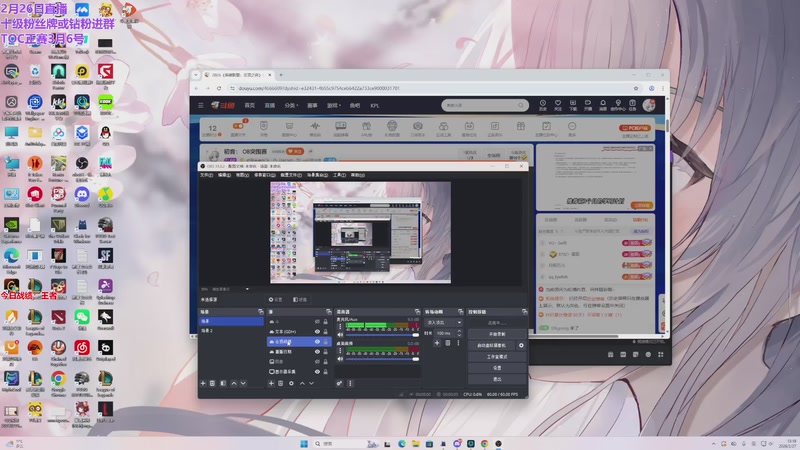Add a new scene in OBS scenes panel
The height and width of the screenshot is (450, 800).
pyautogui.click(x=203, y=383)
